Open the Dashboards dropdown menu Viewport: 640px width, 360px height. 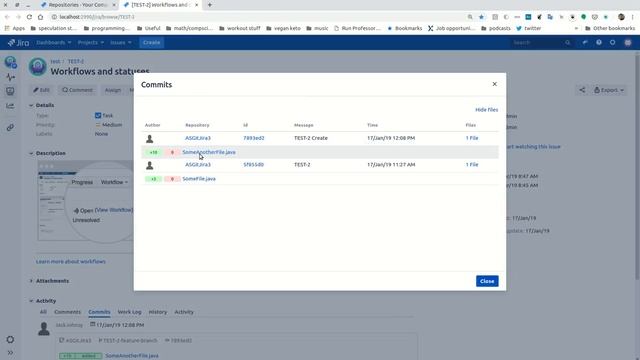pyautogui.click(x=53, y=42)
